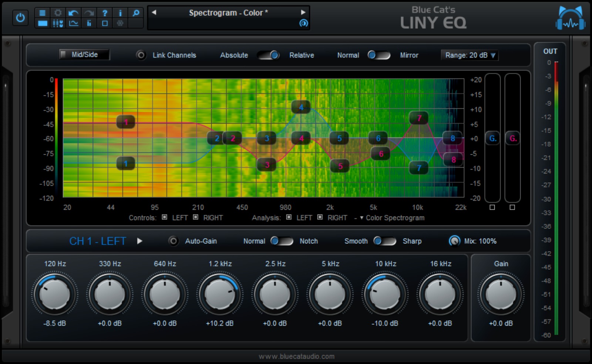Enable the Controls LEFT checkbox
Image resolution: width=592 pixels, height=364 pixels.
[x=165, y=218]
